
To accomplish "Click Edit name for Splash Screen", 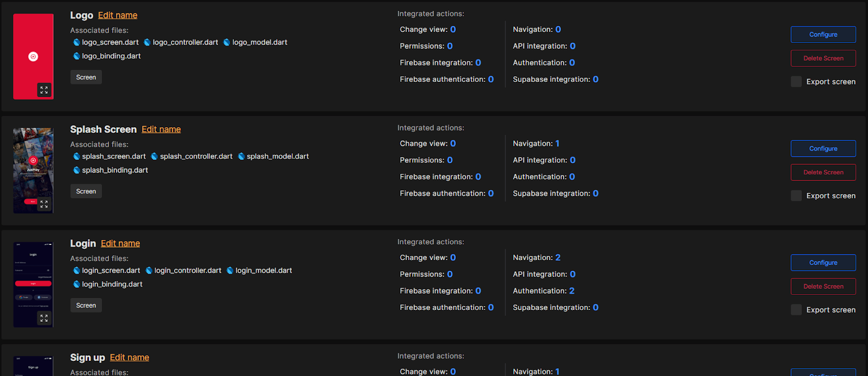I will pyautogui.click(x=161, y=129).
